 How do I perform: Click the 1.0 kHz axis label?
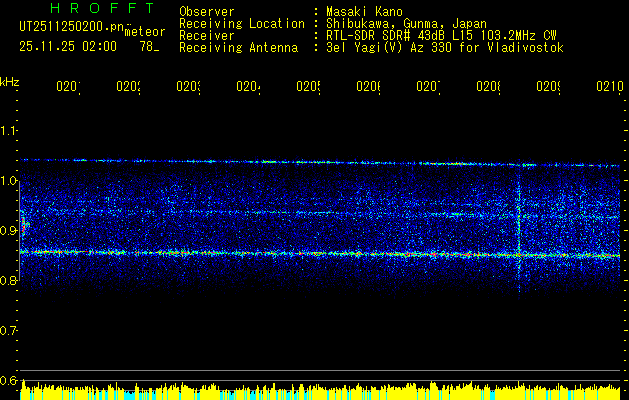point(8,181)
